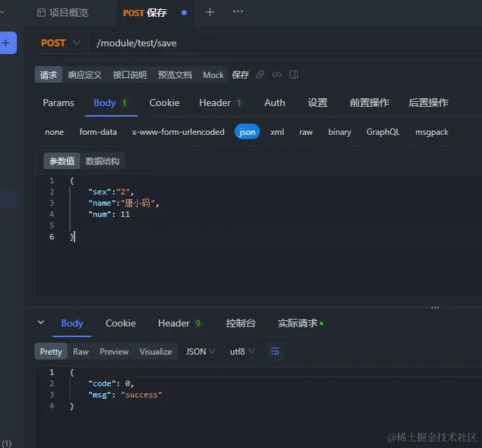Viewport: 482px width, 448px height.
Task: Open the tab bar more options ellipsis
Action: [x=238, y=11]
